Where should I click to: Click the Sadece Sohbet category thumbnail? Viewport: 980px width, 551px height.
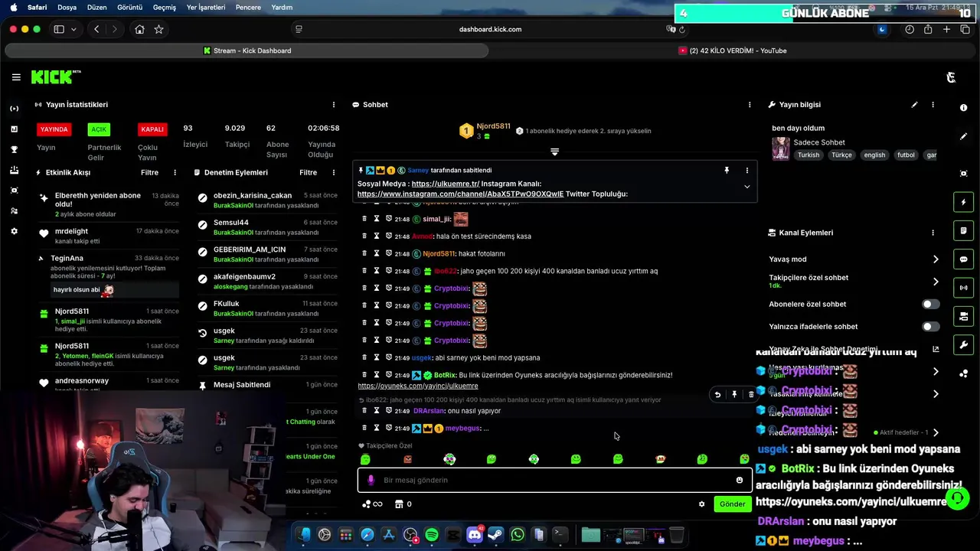781,148
